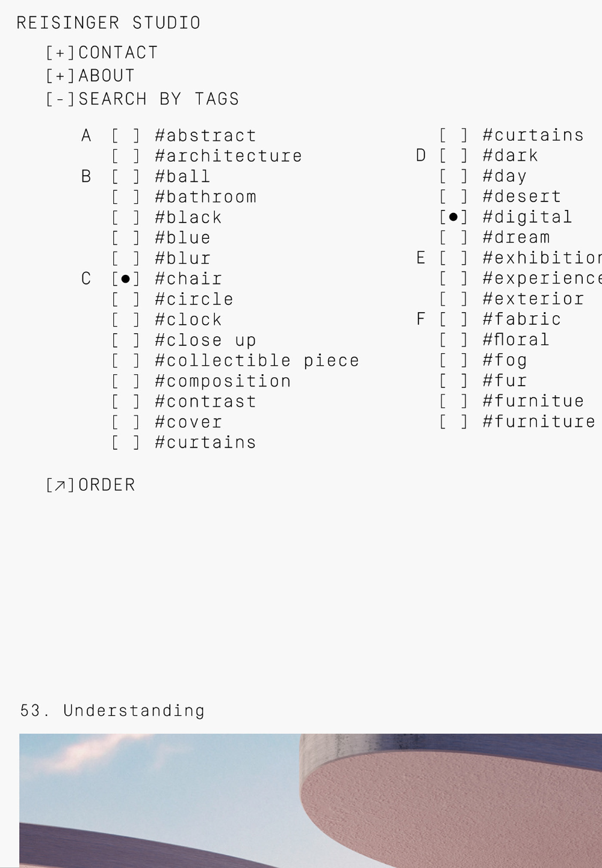The image size is (602, 868).
Task: Click the #composition tag label
Action: tap(223, 381)
